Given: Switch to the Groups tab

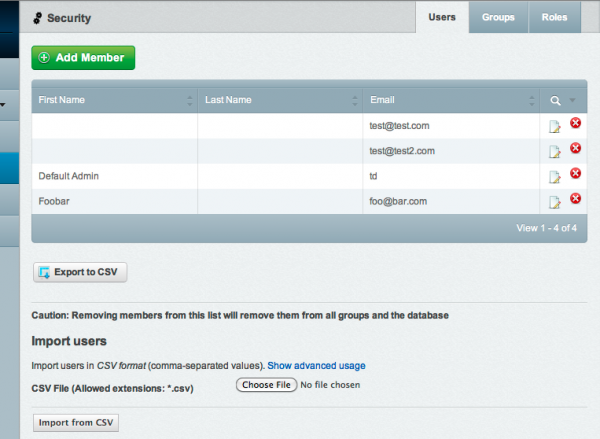Looking at the screenshot, I should 498,17.
